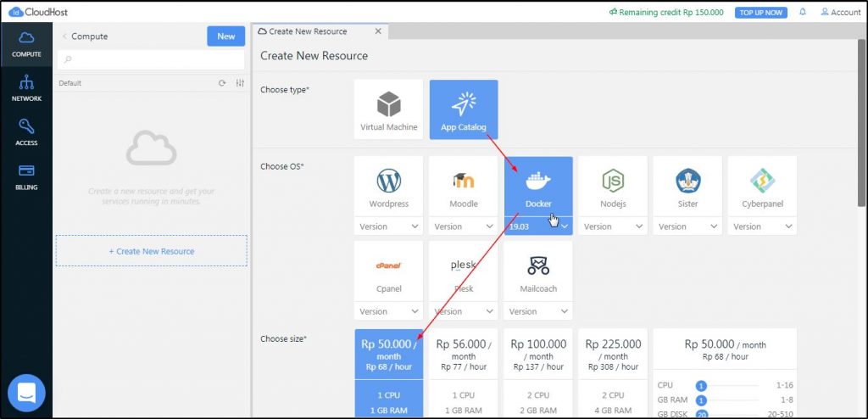Open the Network section in sidebar
The image size is (868, 419).
[26, 88]
